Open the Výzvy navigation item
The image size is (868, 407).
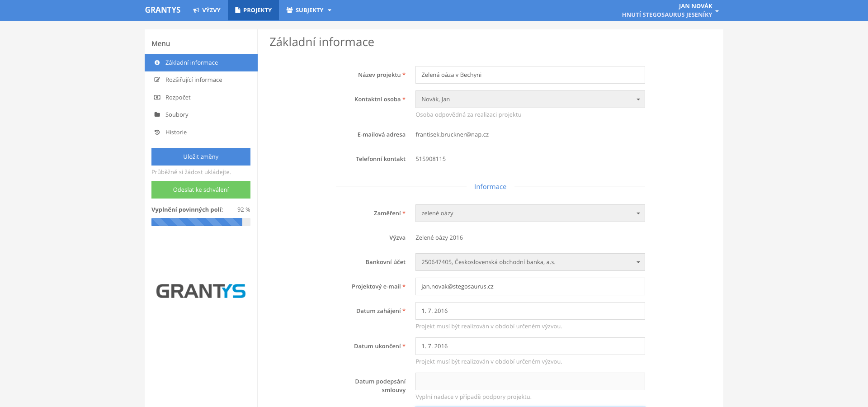(x=207, y=10)
